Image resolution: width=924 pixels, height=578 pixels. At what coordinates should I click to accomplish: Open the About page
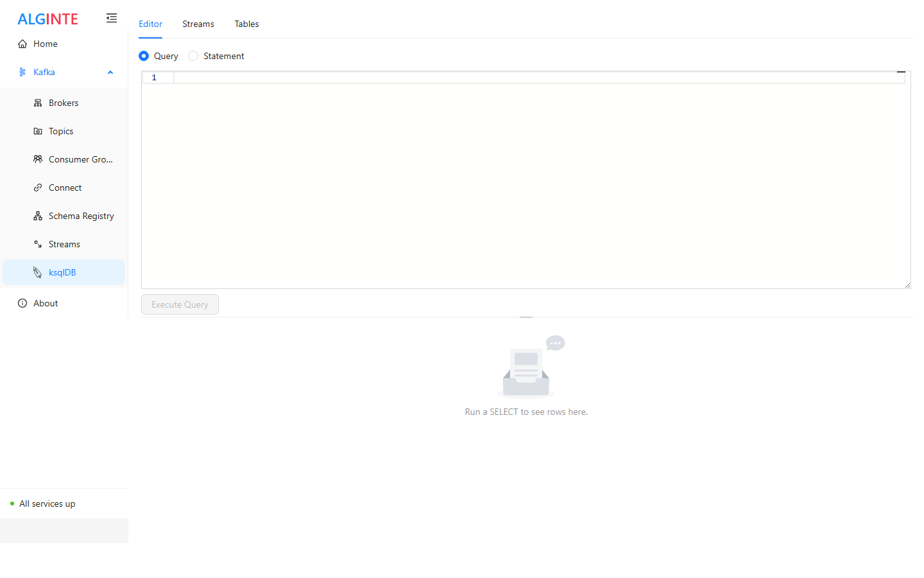(x=64, y=303)
